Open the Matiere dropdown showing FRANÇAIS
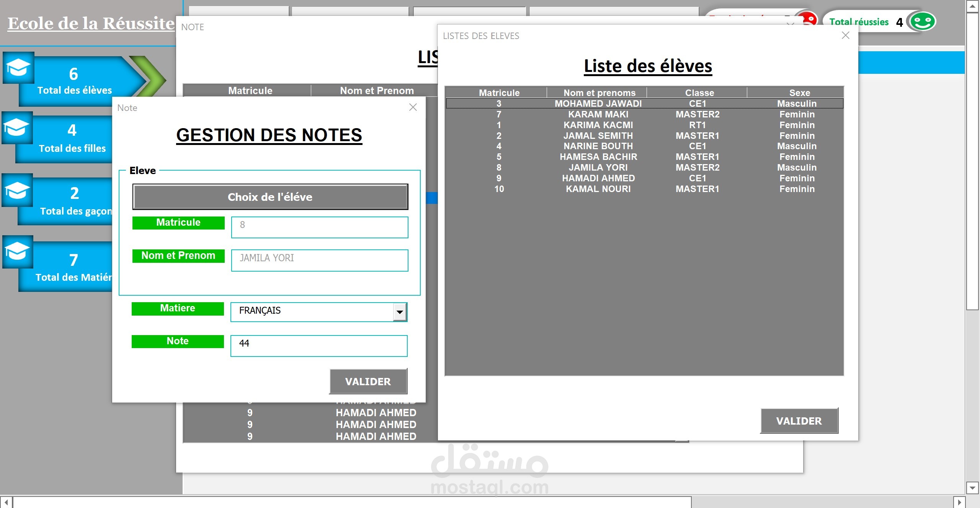 (400, 312)
